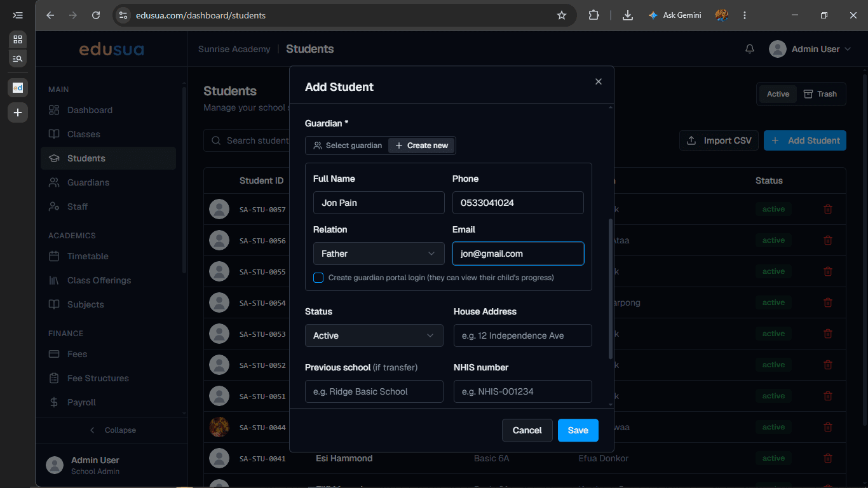Switch to Active students view
This screenshot has height=488, width=868.
pos(778,94)
